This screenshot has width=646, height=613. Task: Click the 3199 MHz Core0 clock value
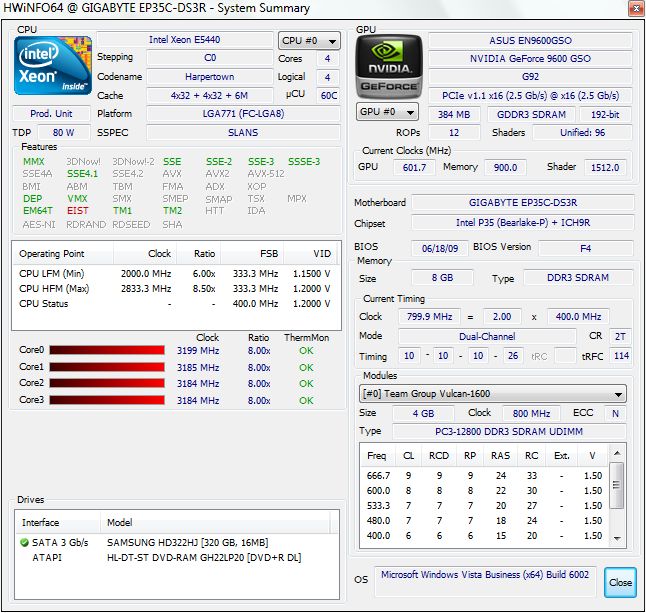198,351
